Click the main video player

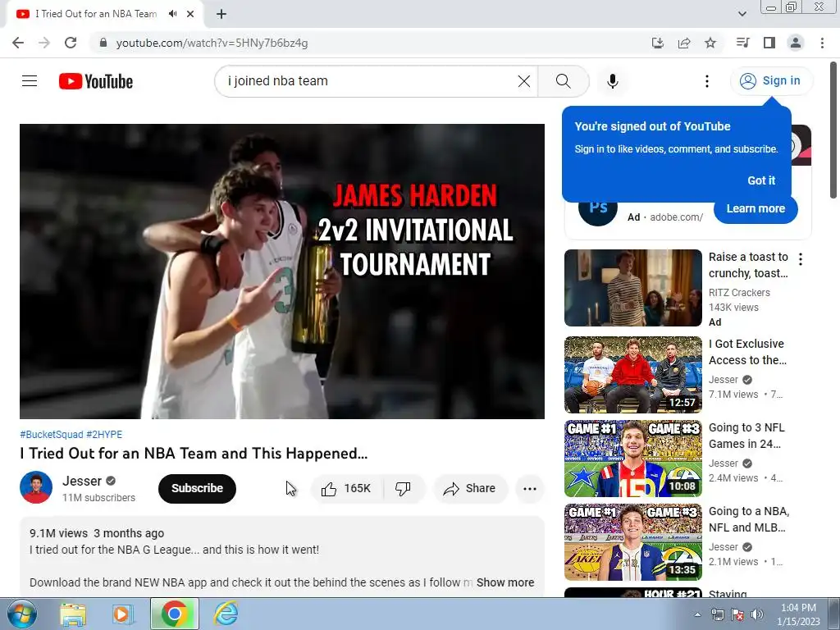(282, 271)
